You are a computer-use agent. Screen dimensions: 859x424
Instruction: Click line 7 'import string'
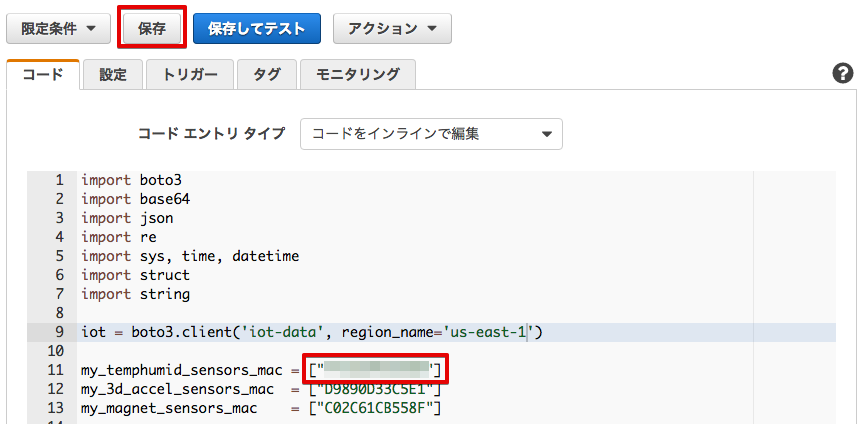[x=135, y=294]
